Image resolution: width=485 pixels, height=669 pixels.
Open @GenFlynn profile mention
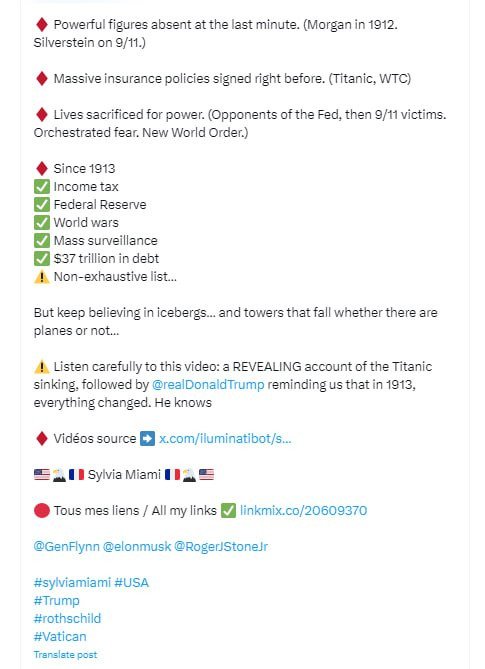[x=67, y=547]
